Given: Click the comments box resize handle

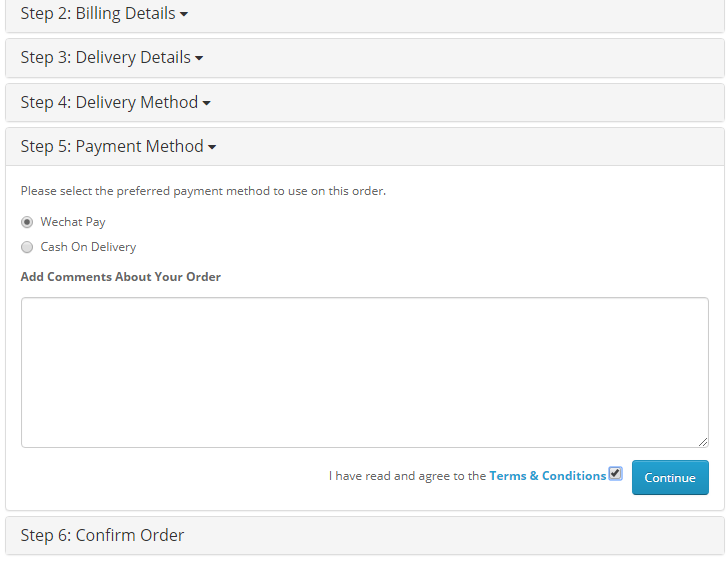Looking at the screenshot, I should click(x=703, y=442).
